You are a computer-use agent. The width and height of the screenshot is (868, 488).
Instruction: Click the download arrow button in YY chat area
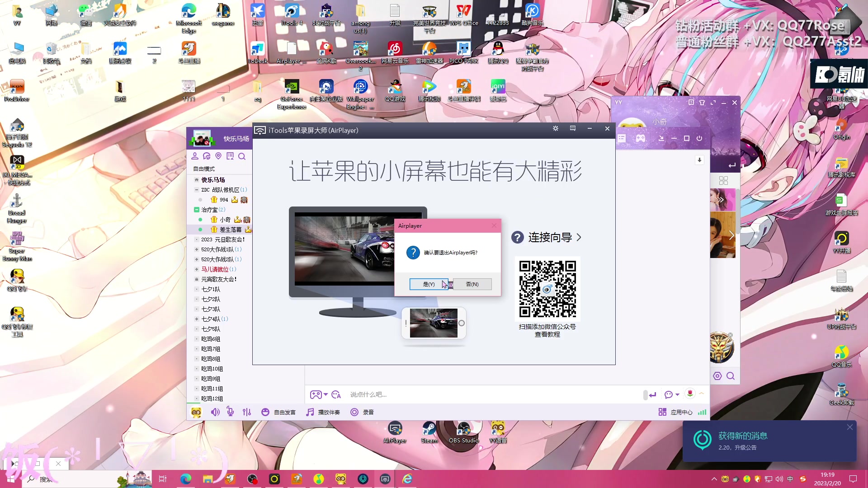tap(699, 160)
